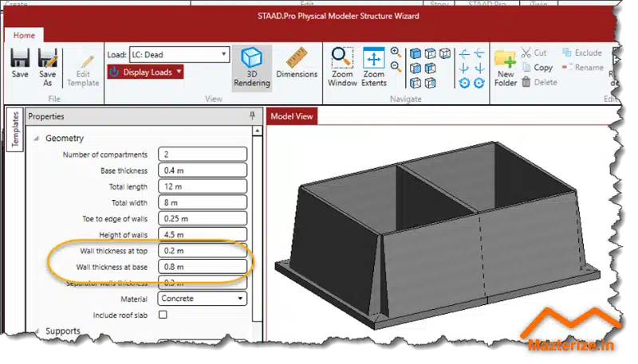The width and height of the screenshot is (638, 364).
Task: Toggle Dimensions ruler display
Action: click(297, 64)
